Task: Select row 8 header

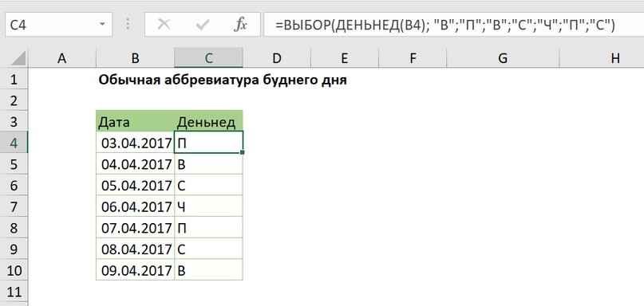Action: tap(14, 228)
